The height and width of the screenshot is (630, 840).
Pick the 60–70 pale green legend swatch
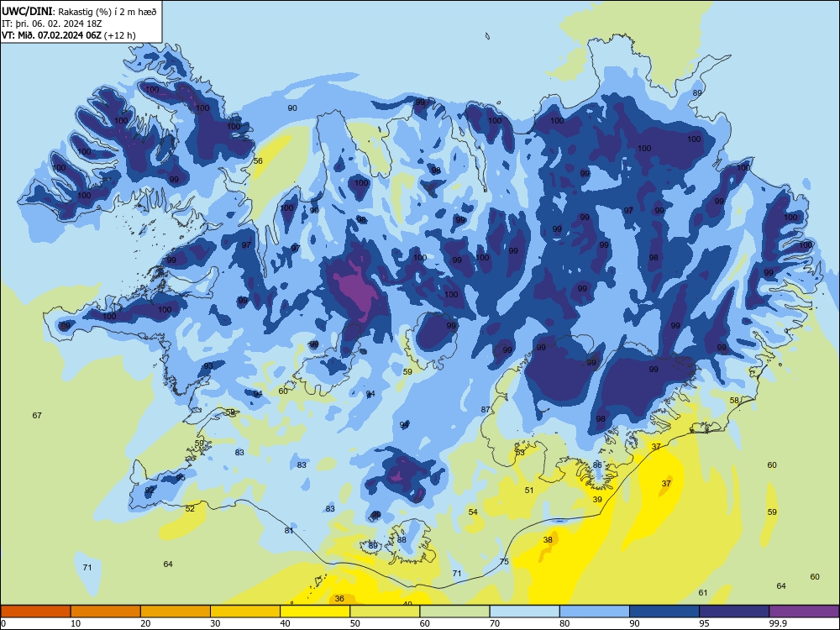coord(454,612)
